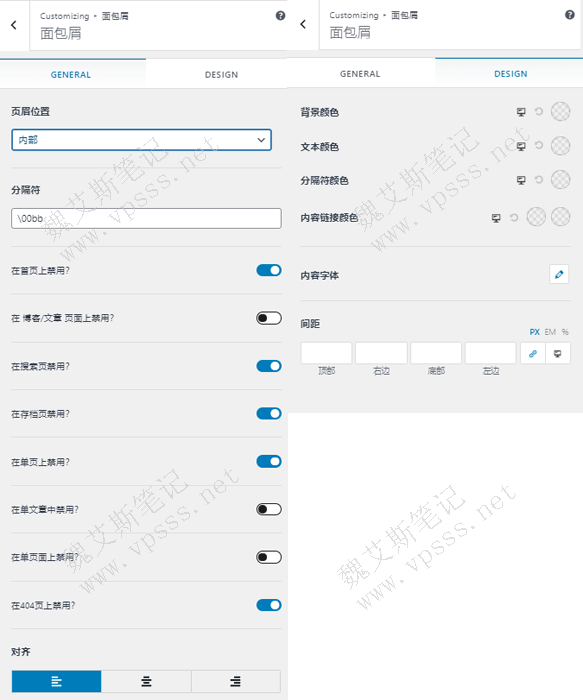Click reset icon next to 背景颜色
This screenshot has height=700, width=583.
click(x=539, y=111)
